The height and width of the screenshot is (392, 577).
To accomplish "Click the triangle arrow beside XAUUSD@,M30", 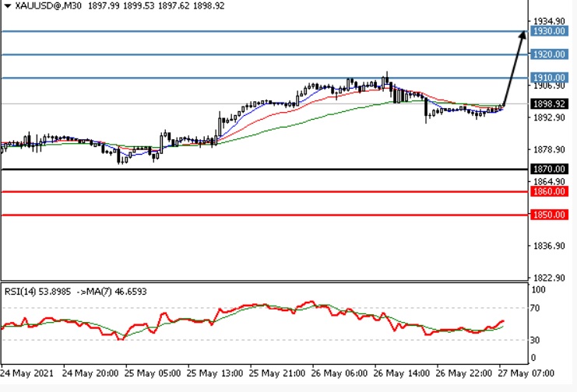I will pos(7,6).
